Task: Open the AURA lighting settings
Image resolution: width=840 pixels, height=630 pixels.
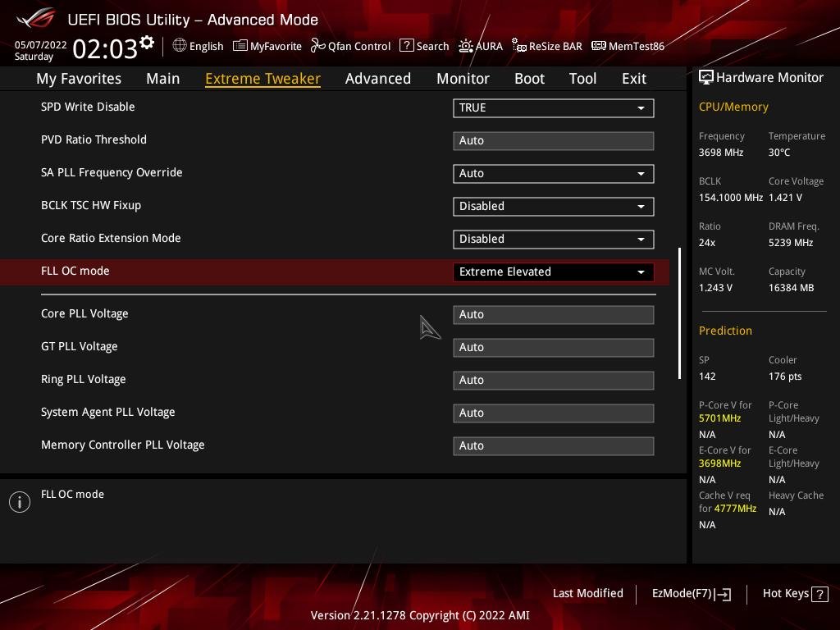Action: (x=481, y=46)
